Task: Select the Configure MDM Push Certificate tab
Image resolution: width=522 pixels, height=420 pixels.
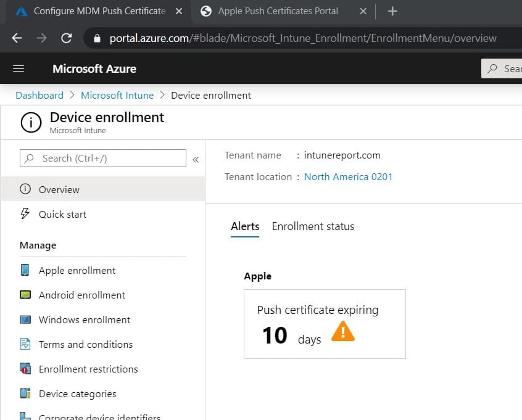Action: [x=99, y=11]
